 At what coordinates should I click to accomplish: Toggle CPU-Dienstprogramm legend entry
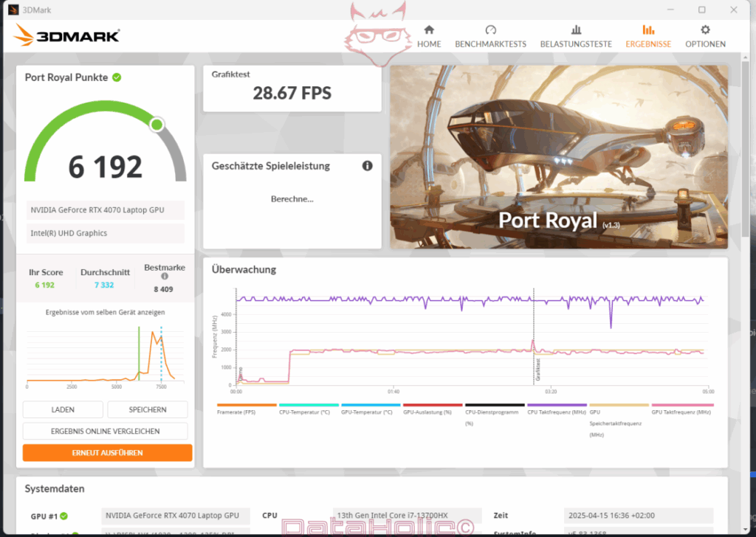point(494,415)
